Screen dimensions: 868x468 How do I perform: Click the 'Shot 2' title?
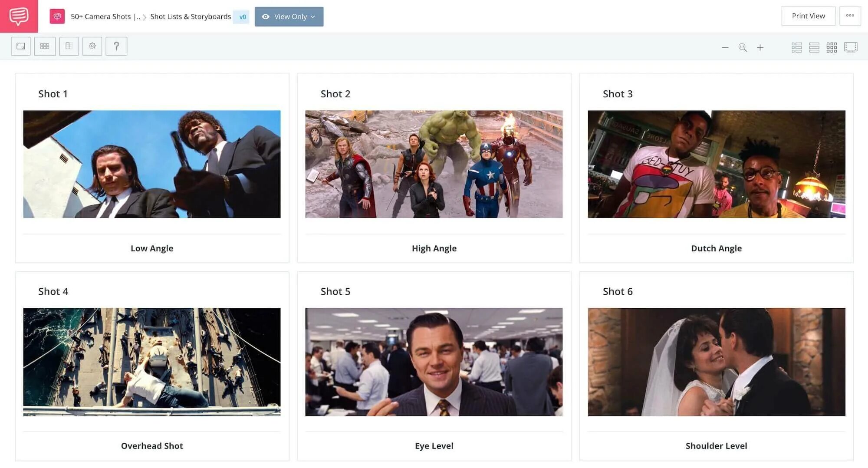[335, 94]
